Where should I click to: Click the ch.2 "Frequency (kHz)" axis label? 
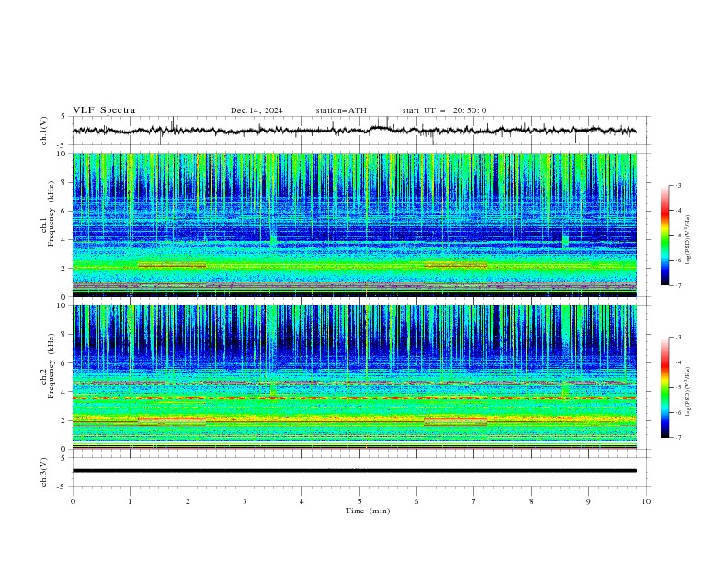[x=51, y=366]
